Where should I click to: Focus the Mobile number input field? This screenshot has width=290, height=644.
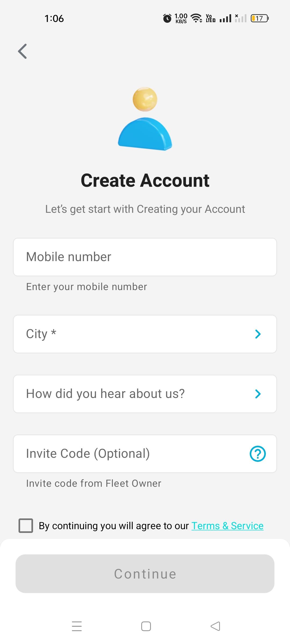pos(145,257)
